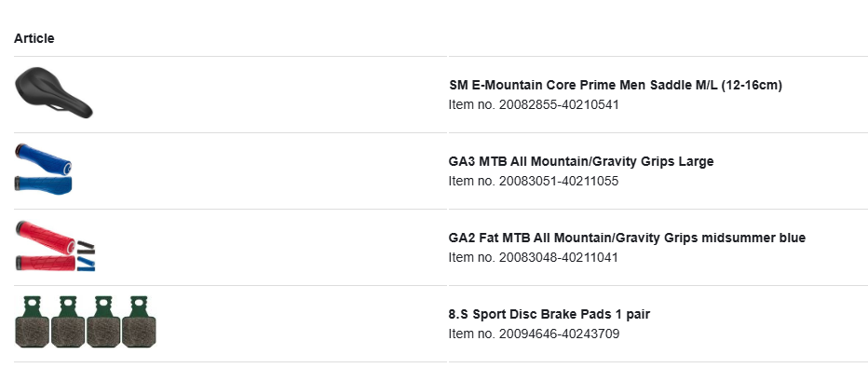The height and width of the screenshot is (368, 868).
Task: Click the third green brake pad image
Action: point(103,322)
